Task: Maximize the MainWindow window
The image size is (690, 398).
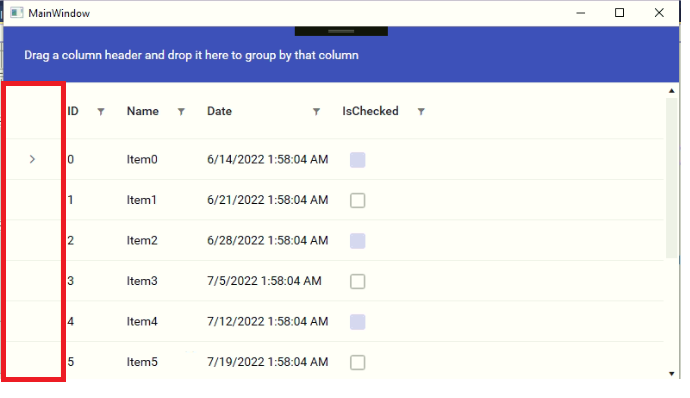Action: (x=619, y=13)
